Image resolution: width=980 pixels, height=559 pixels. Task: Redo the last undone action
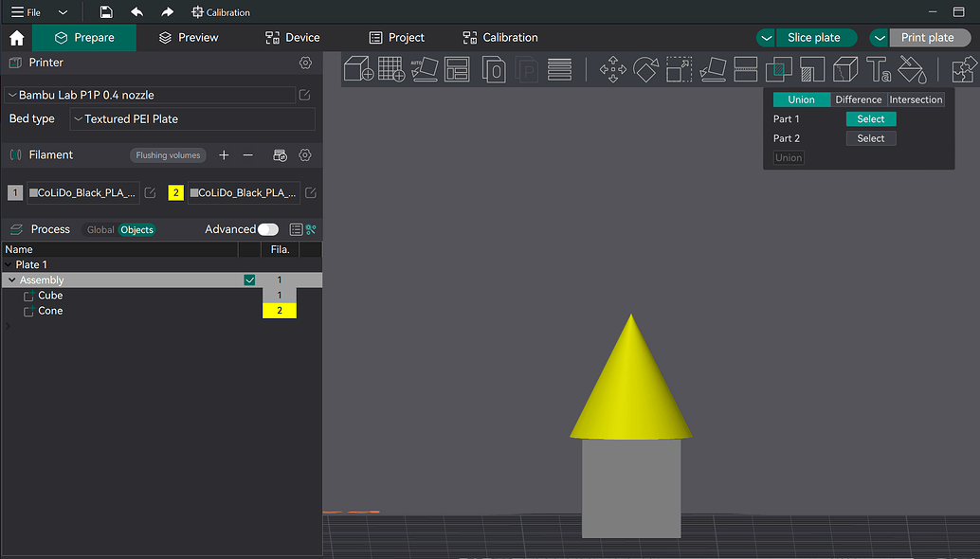tap(167, 12)
